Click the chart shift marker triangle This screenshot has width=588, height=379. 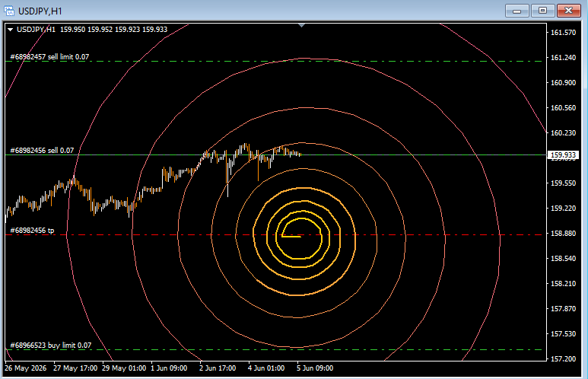click(301, 26)
